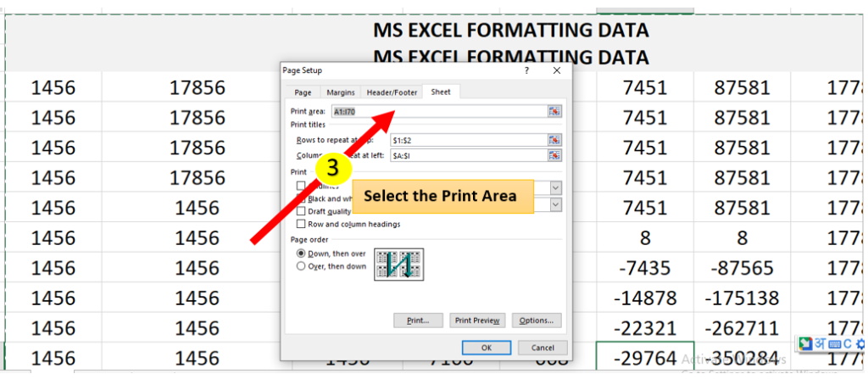Select the cell containing -262711
This screenshot has width=868, height=379.
point(742,328)
